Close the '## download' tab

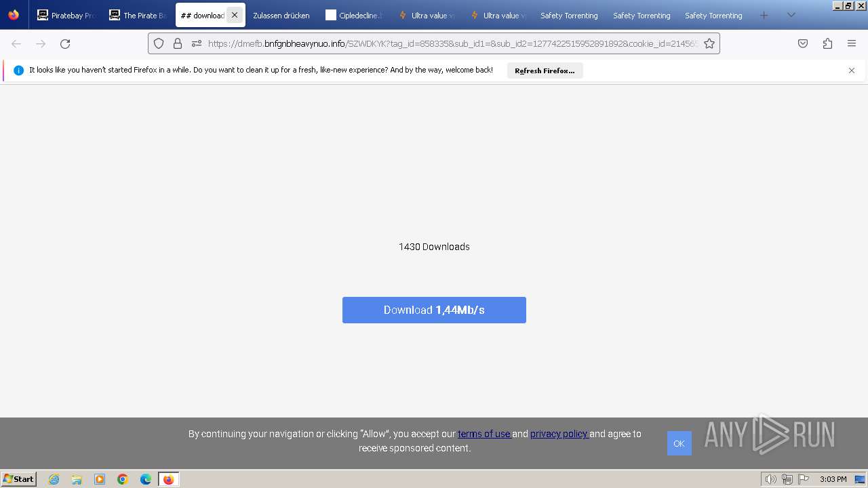[235, 15]
